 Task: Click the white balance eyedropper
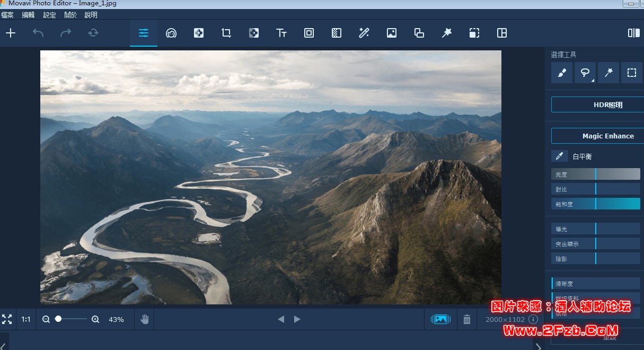559,156
